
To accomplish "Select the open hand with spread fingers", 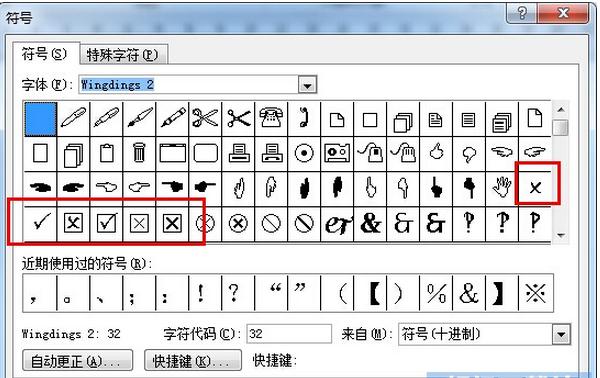I will 501,188.
